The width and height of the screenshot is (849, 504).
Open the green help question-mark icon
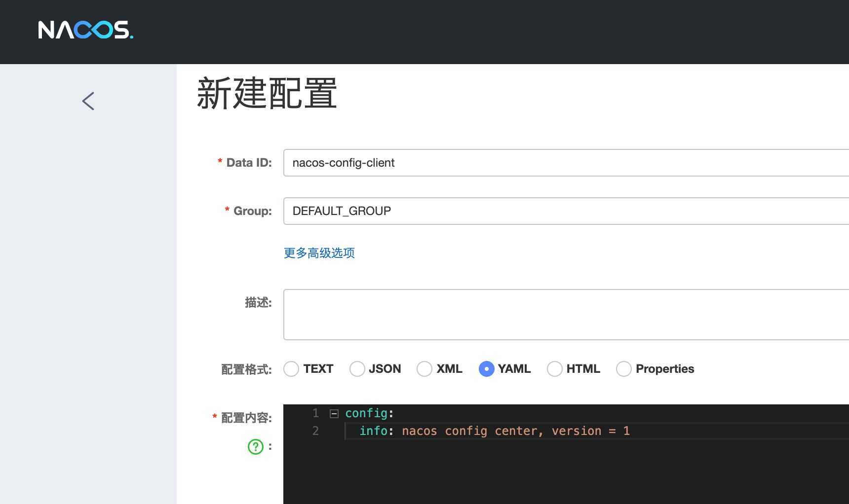[255, 447]
